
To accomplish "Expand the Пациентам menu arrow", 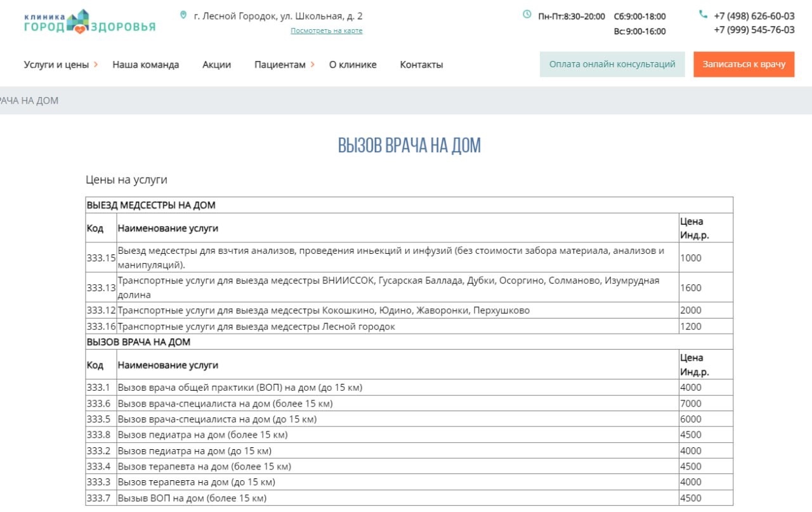I will (312, 64).
